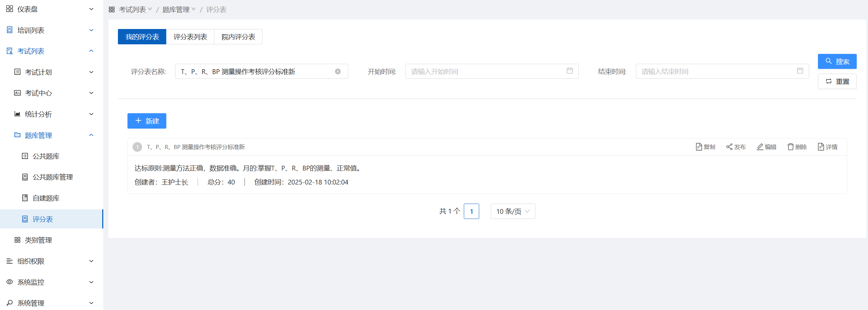Click the 搜索 search button
Image resolution: width=868 pixels, height=310 pixels.
tap(837, 61)
